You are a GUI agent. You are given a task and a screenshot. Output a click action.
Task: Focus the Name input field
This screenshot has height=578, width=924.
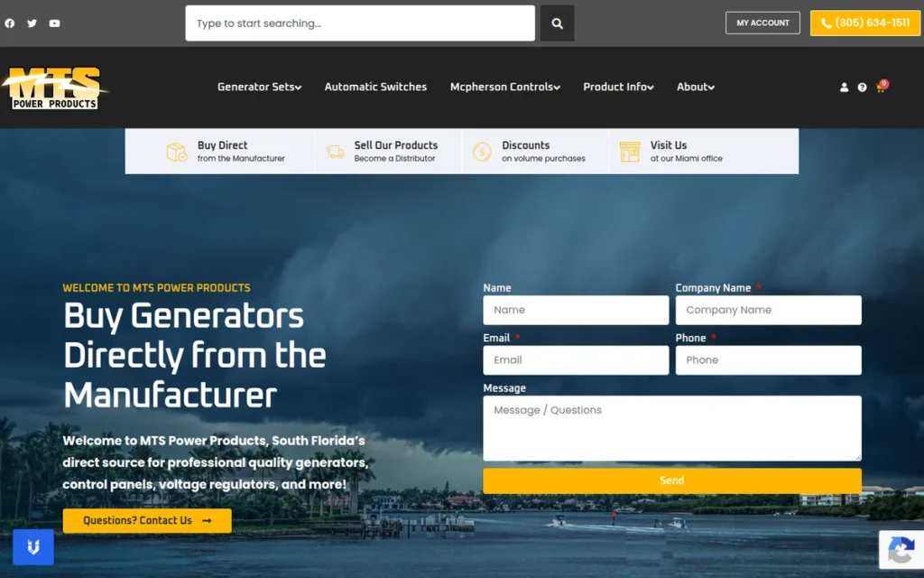pyautogui.click(x=576, y=311)
